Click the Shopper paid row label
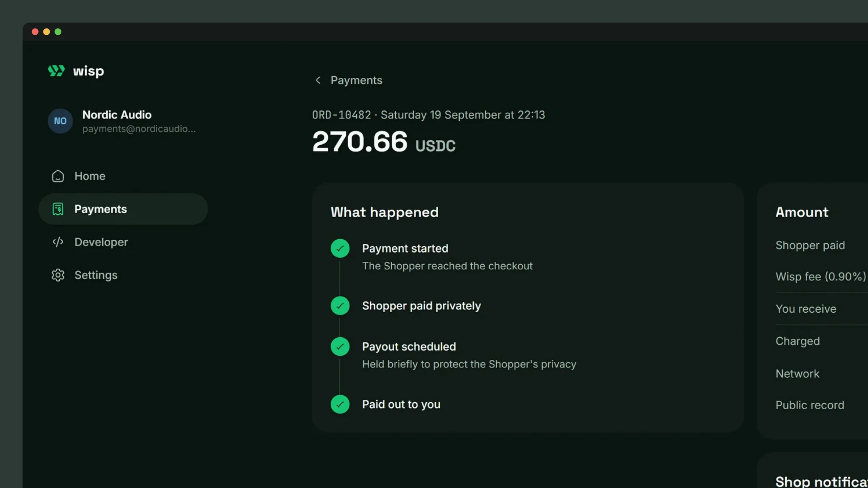Viewport: 868px width, 488px height. click(x=810, y=245)
